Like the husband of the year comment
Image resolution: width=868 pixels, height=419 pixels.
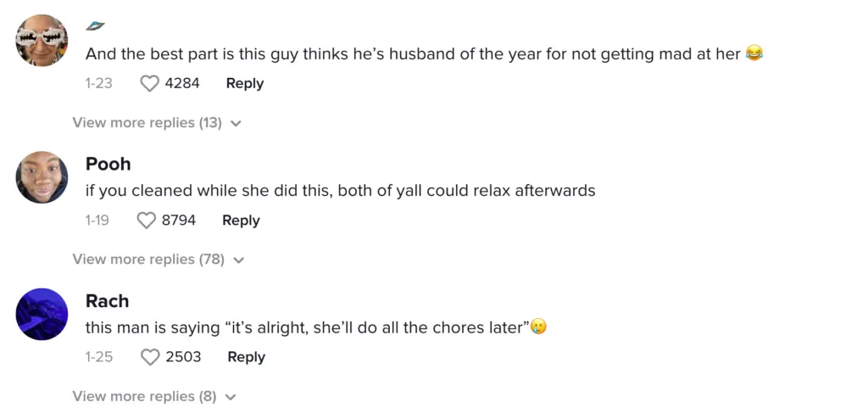(x=149, y=83)
